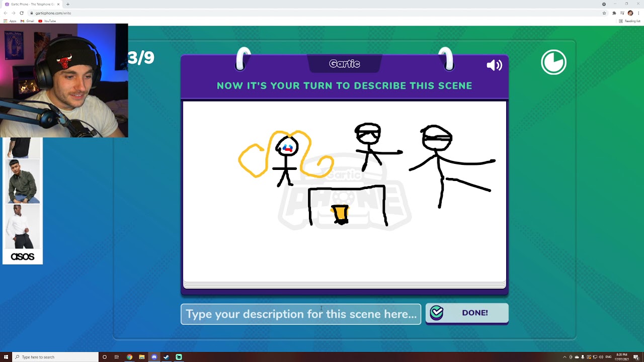Close the Gartic Phone browser tab
This screenshot has height=362, width=644.
coord(58,4)
